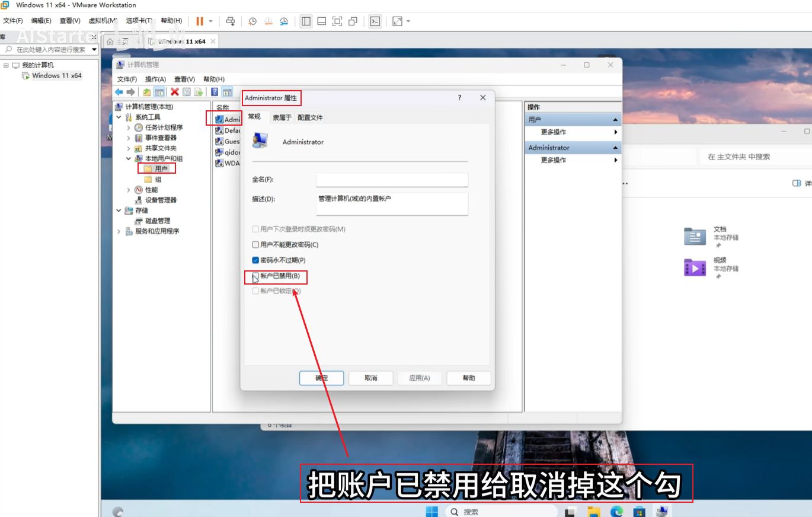Click the 确定 button in Administrator properties
The image size is (812, 517).
coord(321,378)
